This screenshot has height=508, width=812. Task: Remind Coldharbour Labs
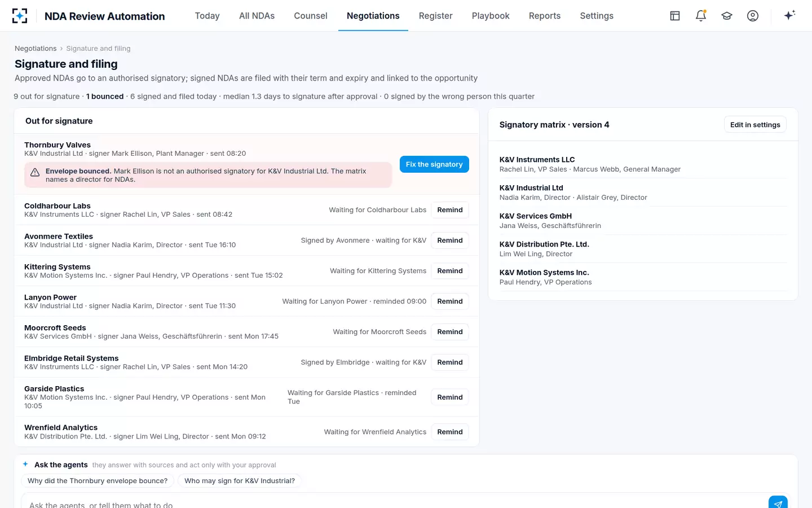(450, 210)
